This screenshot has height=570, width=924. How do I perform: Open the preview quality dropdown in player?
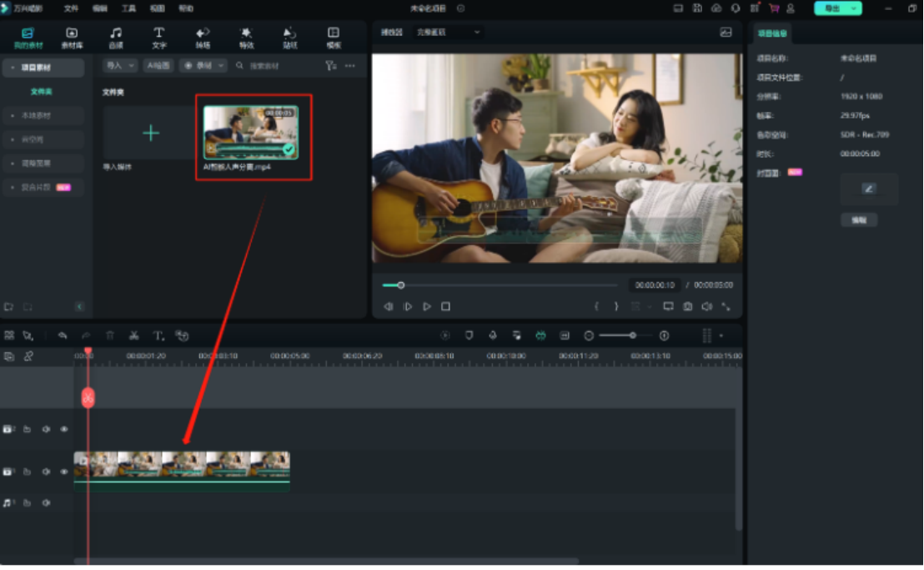pyautogui.click(x=449, y=33)
